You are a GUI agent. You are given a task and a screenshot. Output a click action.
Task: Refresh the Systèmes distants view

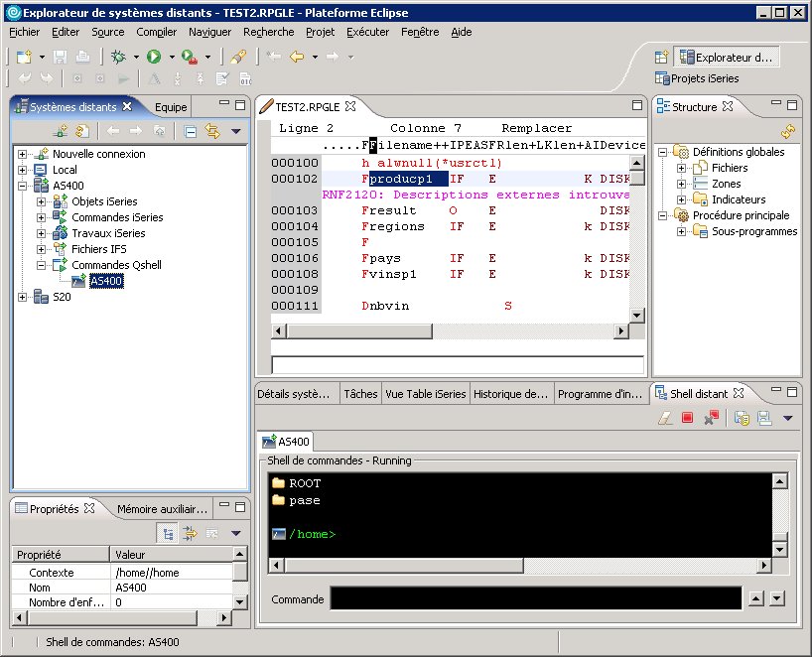click(x=82, y=132)
